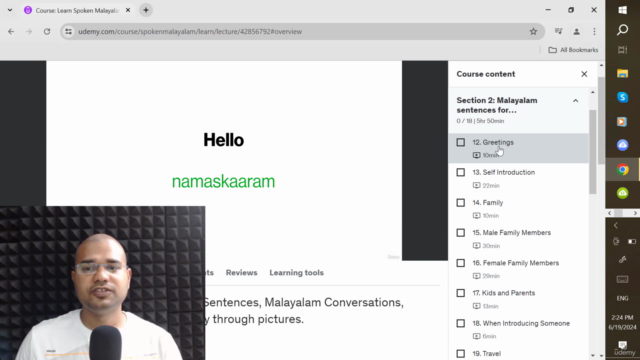
Task: Check the 14. Family checkbox
Action: (x=460, y=202)
